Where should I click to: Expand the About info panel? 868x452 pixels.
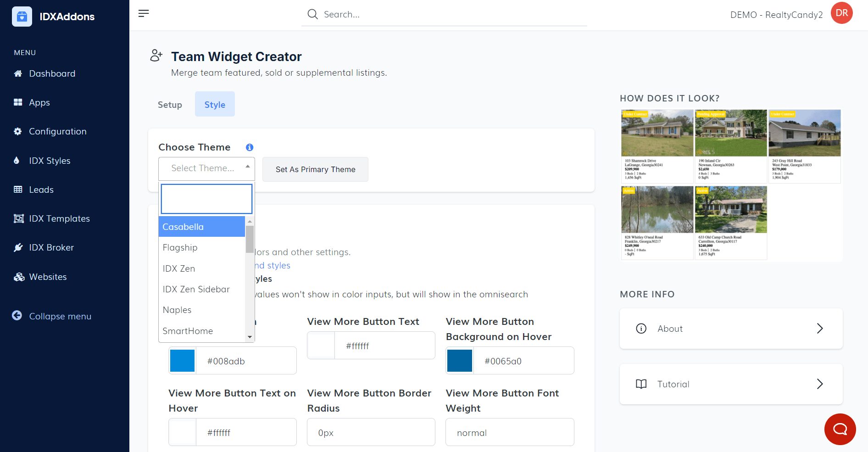tap(730, 329)
